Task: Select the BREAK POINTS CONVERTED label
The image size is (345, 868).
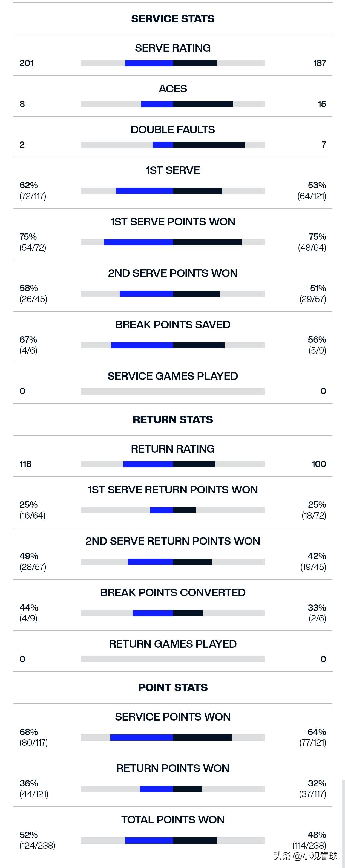Action: pyautogui.click(x=173, y=592)
